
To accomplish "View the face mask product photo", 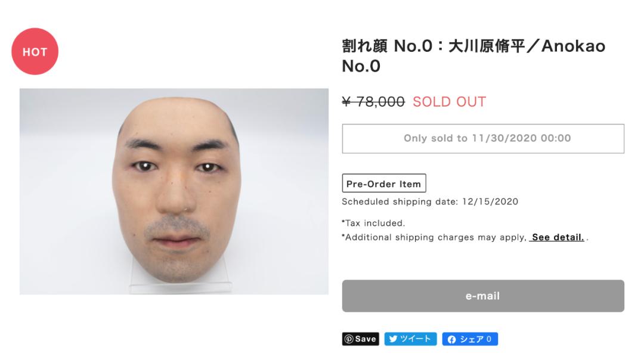I will (173, 191).
